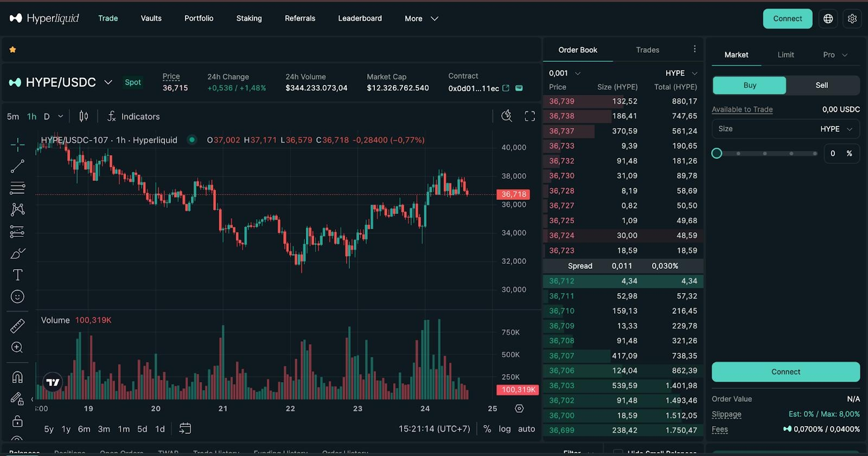
Task: Open HYPE/USDC pair selector dropdown
Action: (x=108, y=82)
